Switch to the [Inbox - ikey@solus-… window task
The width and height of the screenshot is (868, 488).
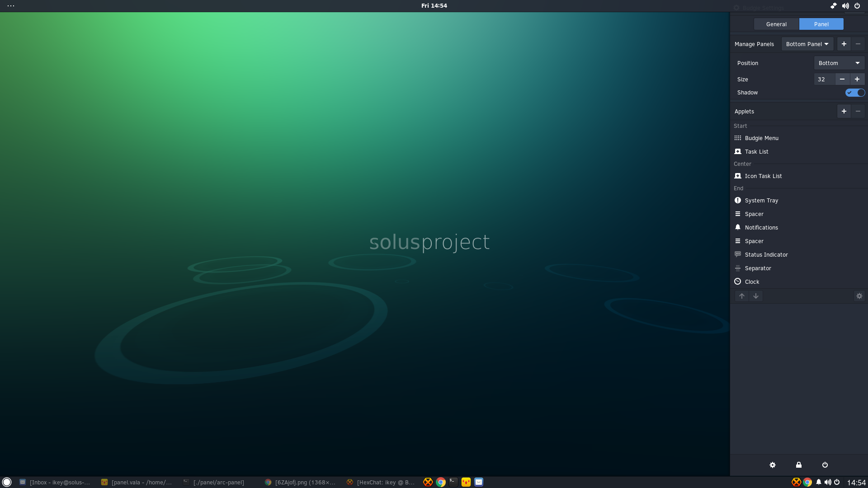coord(55,483)
